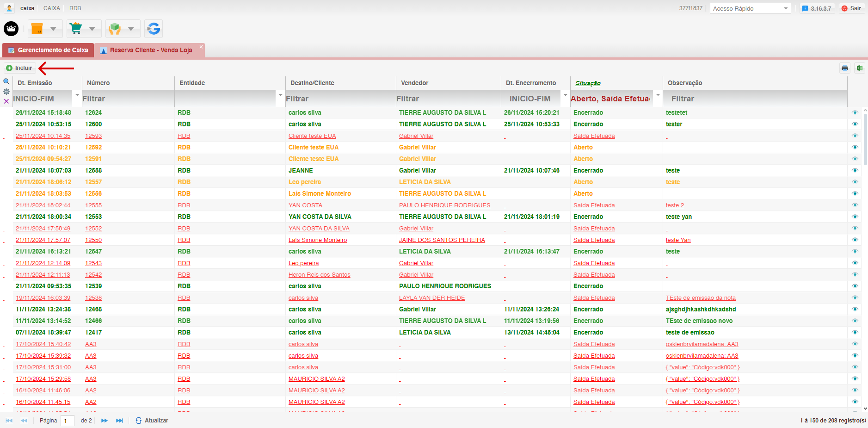Click the printer icon
This screenshot has width=868, height=428.
click(x=845, y=68)
